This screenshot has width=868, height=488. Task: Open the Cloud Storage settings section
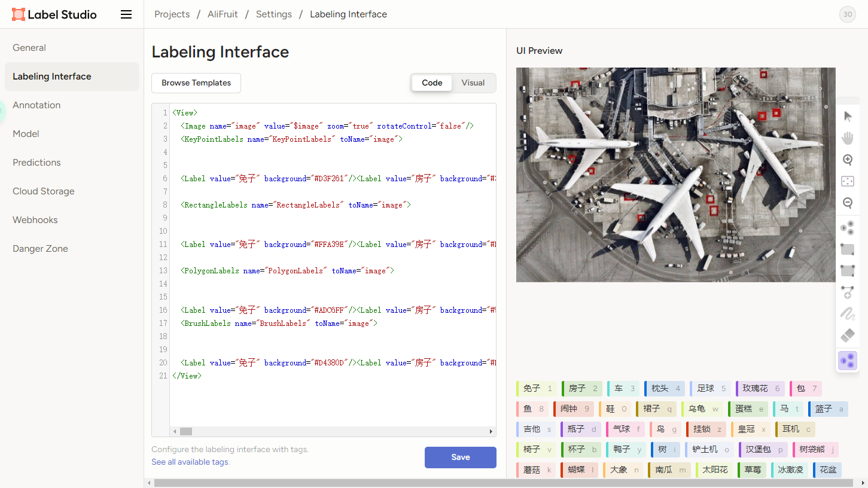44,191
